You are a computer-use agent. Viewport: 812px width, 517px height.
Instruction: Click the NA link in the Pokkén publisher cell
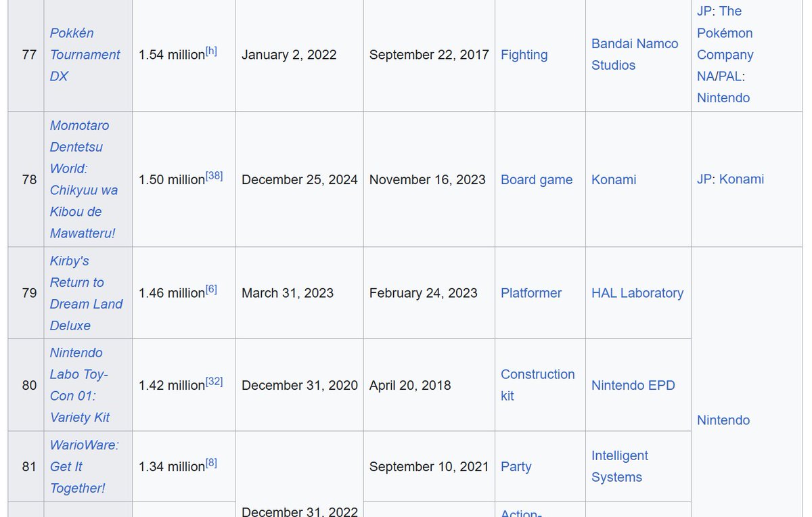pos(706,76)
